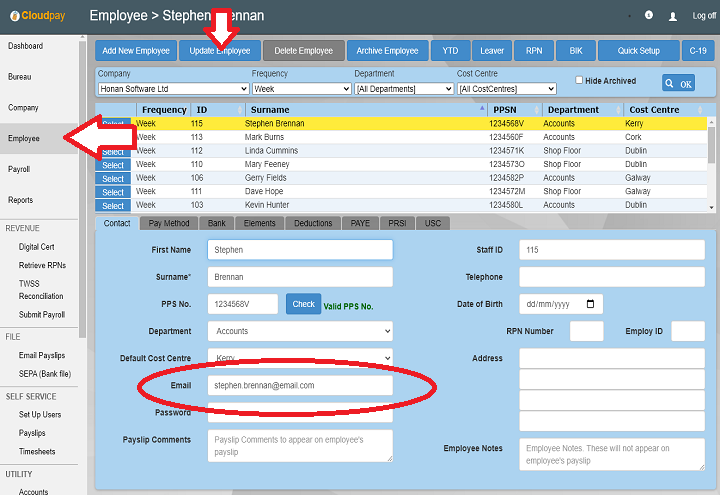
Task: Open the Date of Birth calendar picker
Action: 591,304
